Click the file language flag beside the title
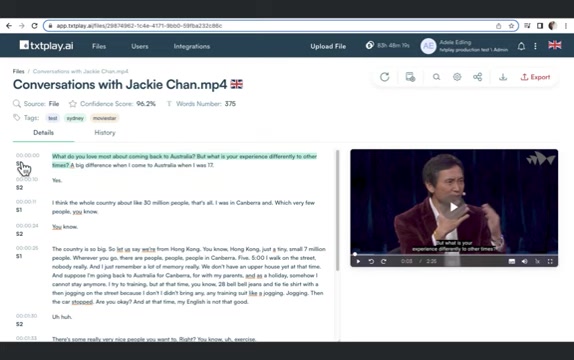The image size is (574, 360). pos(236,84)
